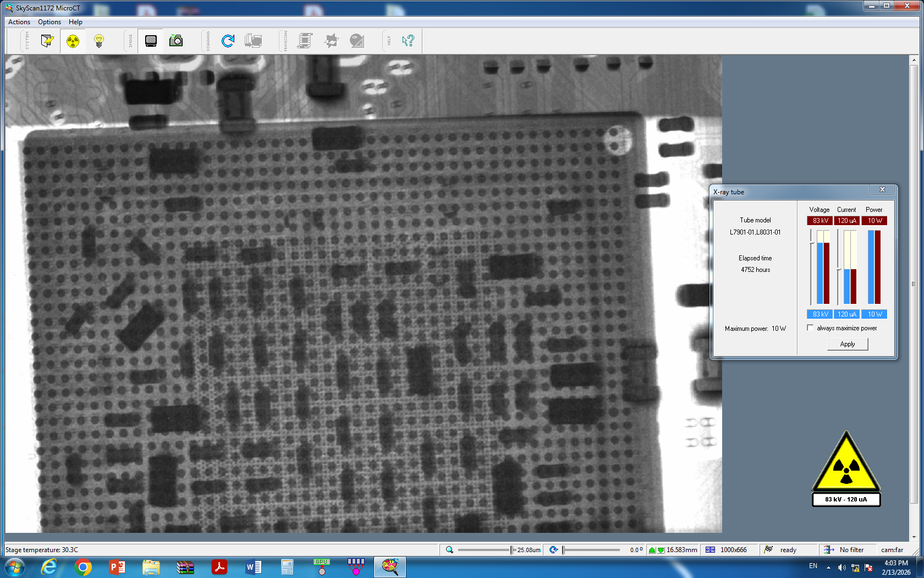
Task: Toggle the X-ray source radiation icon
Action: [x=73, y=41]
